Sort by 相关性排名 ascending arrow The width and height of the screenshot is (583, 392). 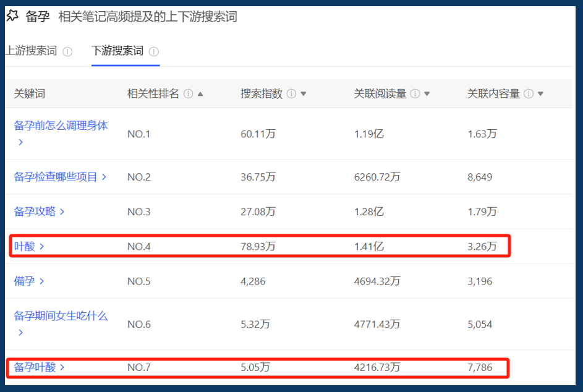200,94
